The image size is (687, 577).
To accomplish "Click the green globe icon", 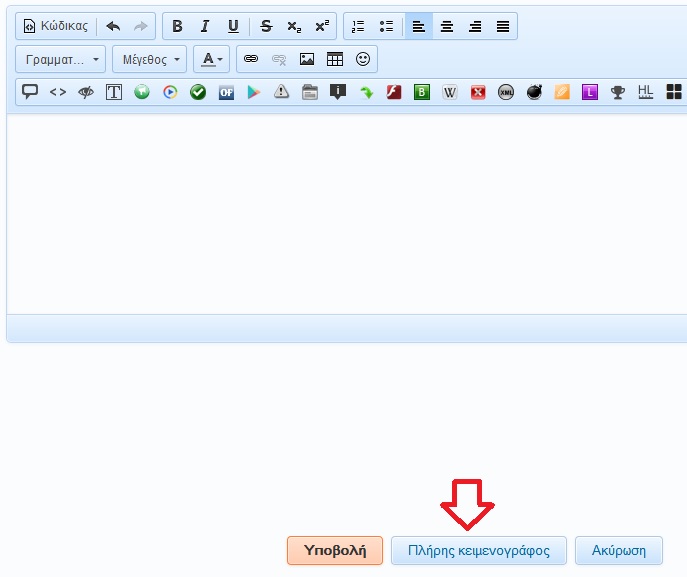I will (x=142, y=92).
